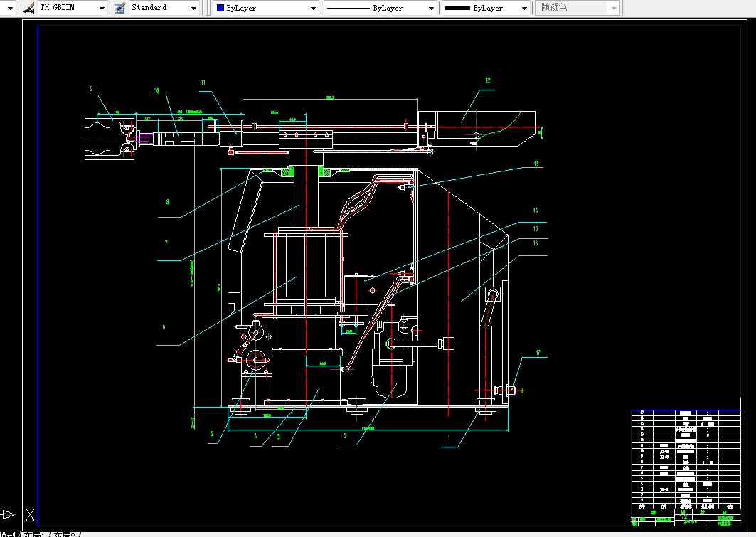This screenshot has width=756, height=537.
Task: Select part balloon number 7 on the left
Action: click(x=166, y=243)
